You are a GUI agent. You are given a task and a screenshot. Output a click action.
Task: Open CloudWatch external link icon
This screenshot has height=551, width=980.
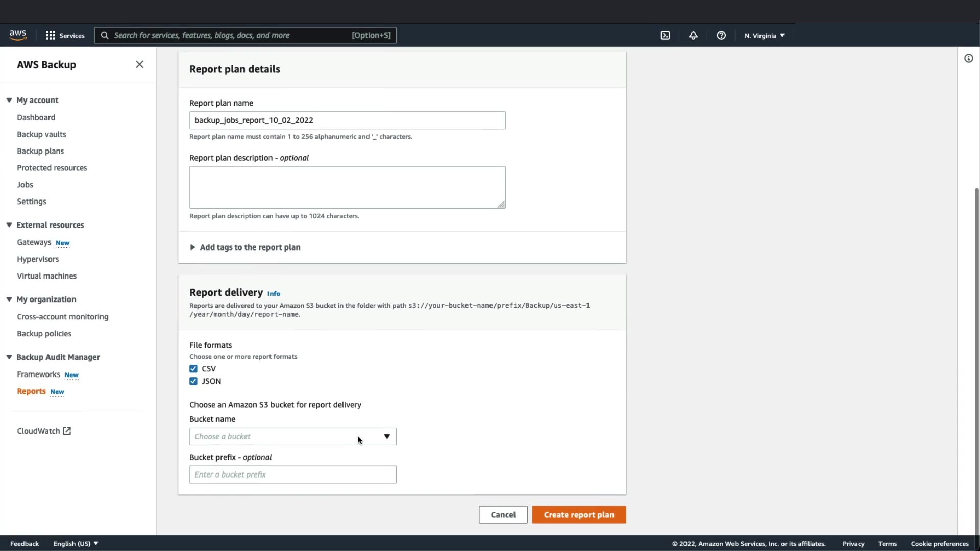[67, 431]
